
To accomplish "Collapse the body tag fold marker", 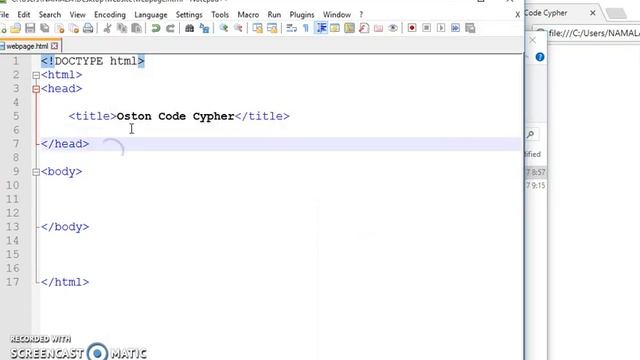I will tap(36, 172).
